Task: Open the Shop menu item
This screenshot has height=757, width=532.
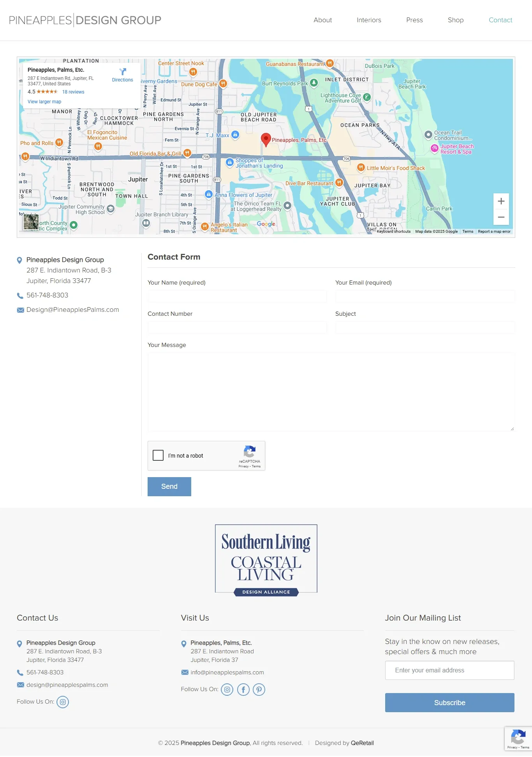Action: (x=456, y=20)
